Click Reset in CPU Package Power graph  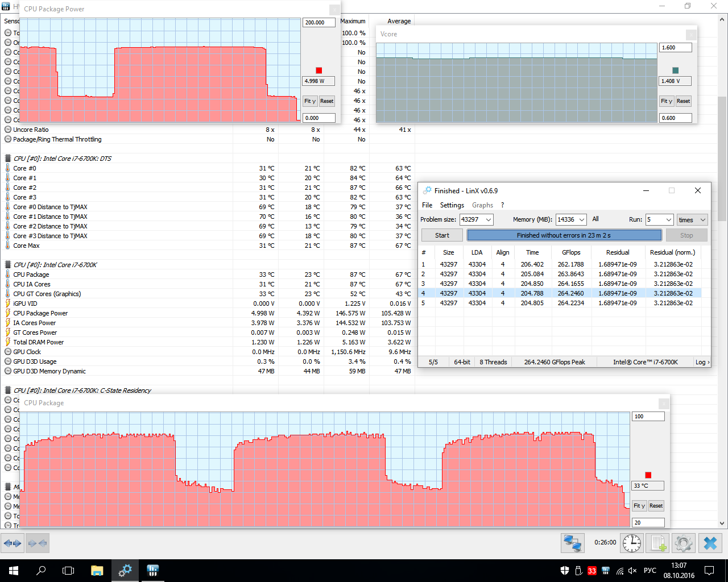coord(326,101)
